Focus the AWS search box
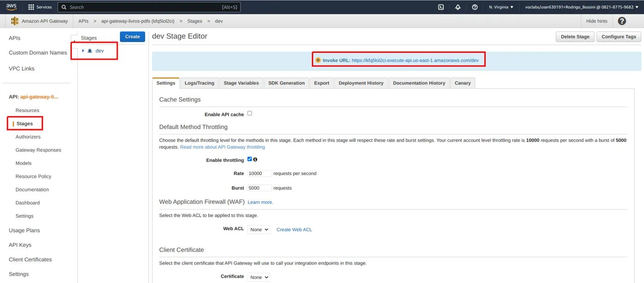This screenshot has width=644, height=283. click(149, 7)
